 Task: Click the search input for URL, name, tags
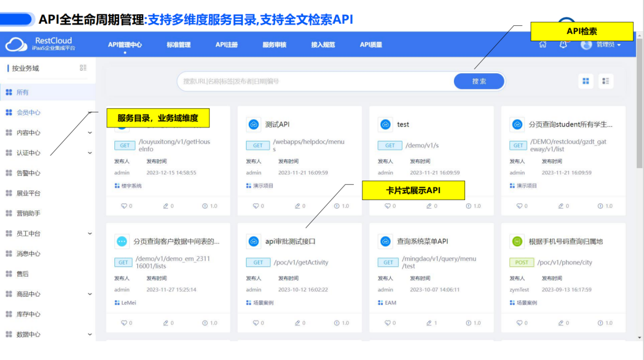(315, 81)
